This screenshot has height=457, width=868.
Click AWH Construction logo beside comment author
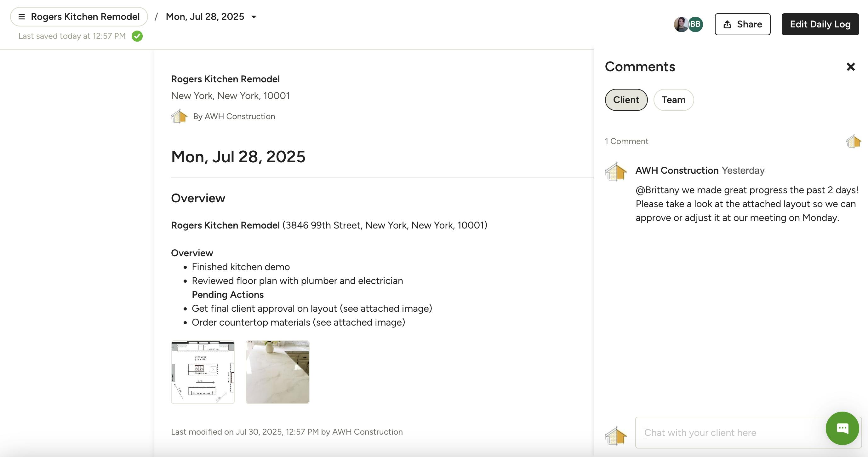tap(616, 171)
